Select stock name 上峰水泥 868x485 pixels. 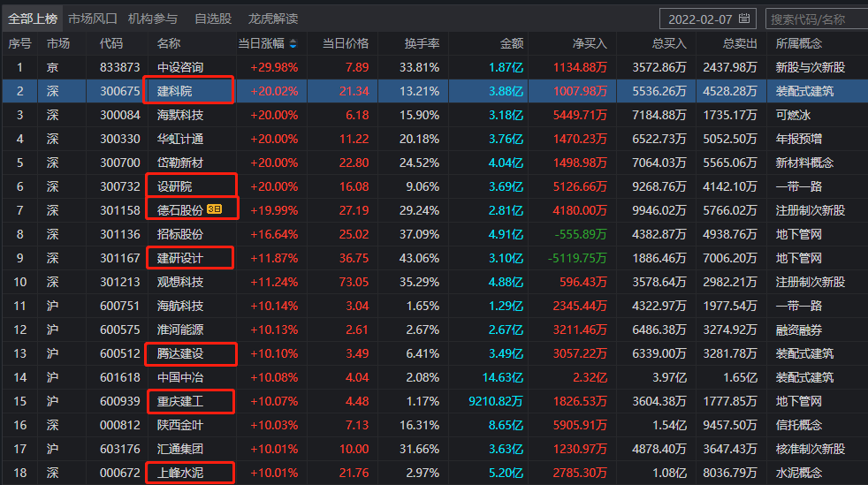click(x=180, y=473)
